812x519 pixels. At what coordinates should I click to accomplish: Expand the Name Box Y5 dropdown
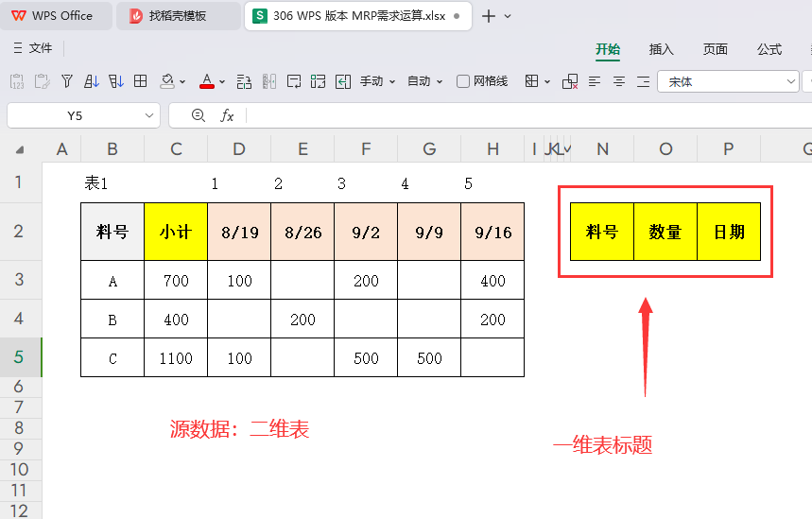[x=149, y=115]
